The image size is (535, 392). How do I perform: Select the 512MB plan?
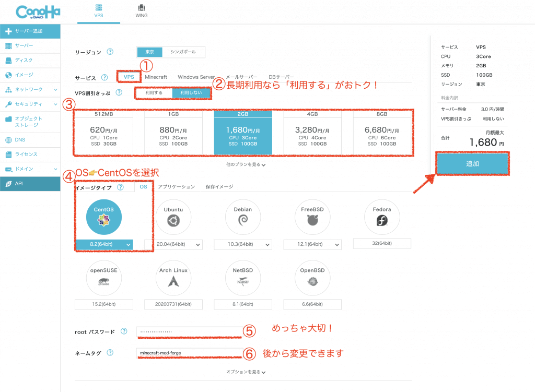[x=104, y=132]
